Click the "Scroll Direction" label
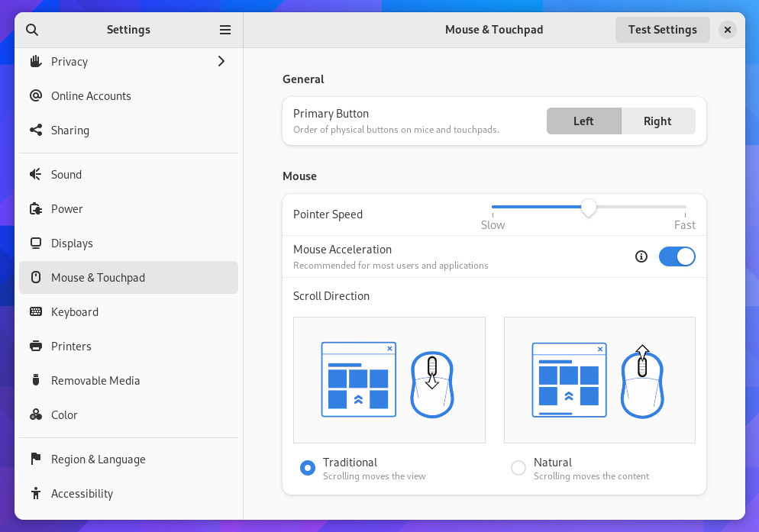Viewport: 759px width, 532px height. click(331, 296)
